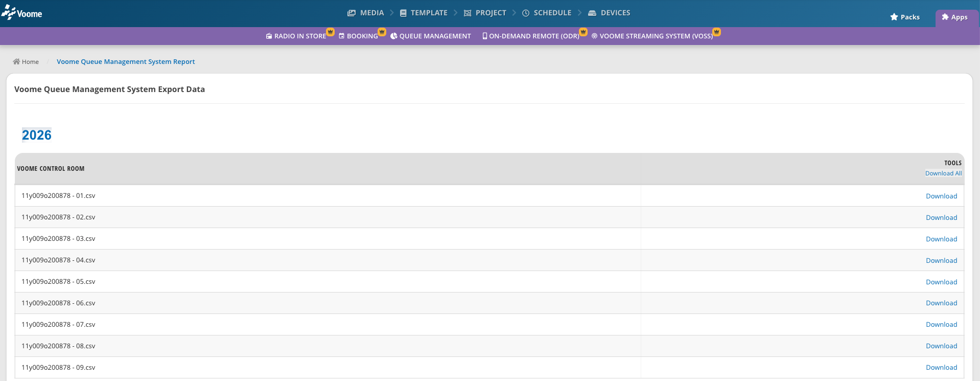980x381 pixels.
Task: Click the Project icon in navigation
Action: 468,13
